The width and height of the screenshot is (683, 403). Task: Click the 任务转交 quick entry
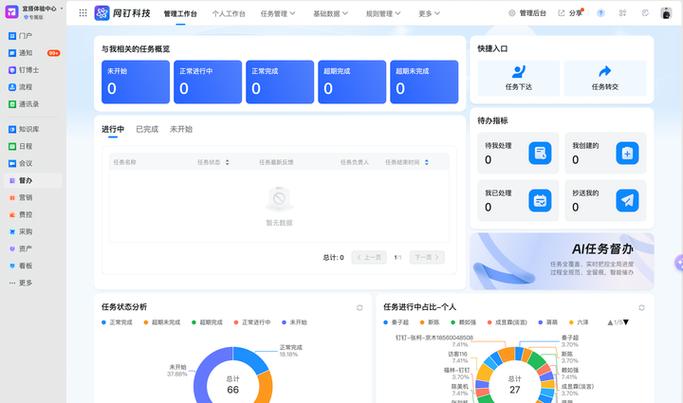click(605, 78)
